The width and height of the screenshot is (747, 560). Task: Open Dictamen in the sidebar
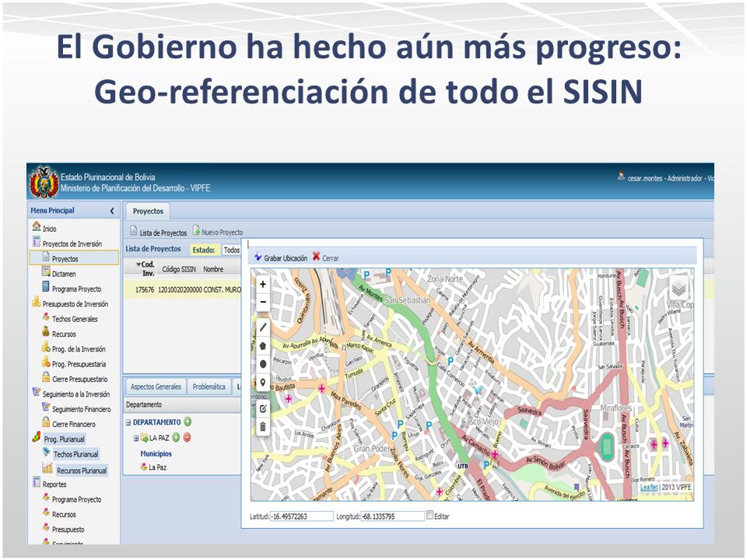tap(59, 274)
